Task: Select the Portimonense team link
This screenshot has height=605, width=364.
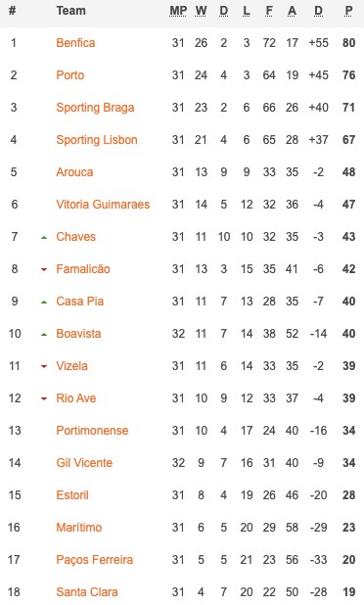Action: coord(92,431)
